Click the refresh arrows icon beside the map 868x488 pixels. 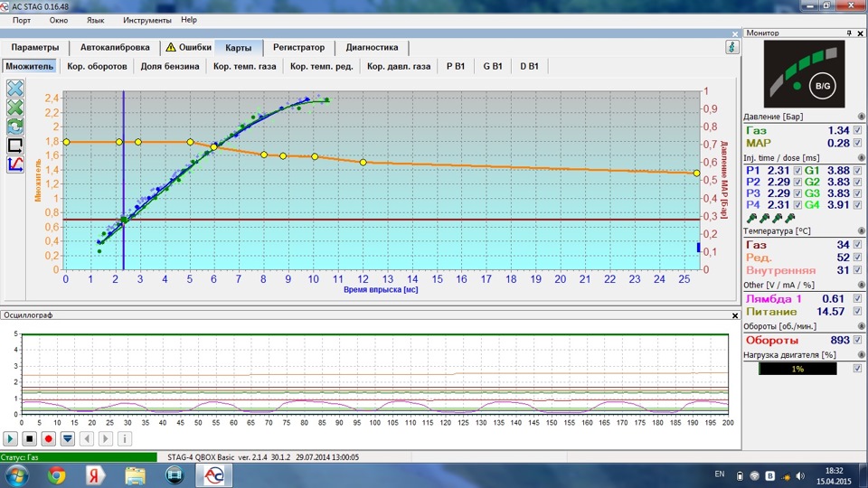(15, 127)
